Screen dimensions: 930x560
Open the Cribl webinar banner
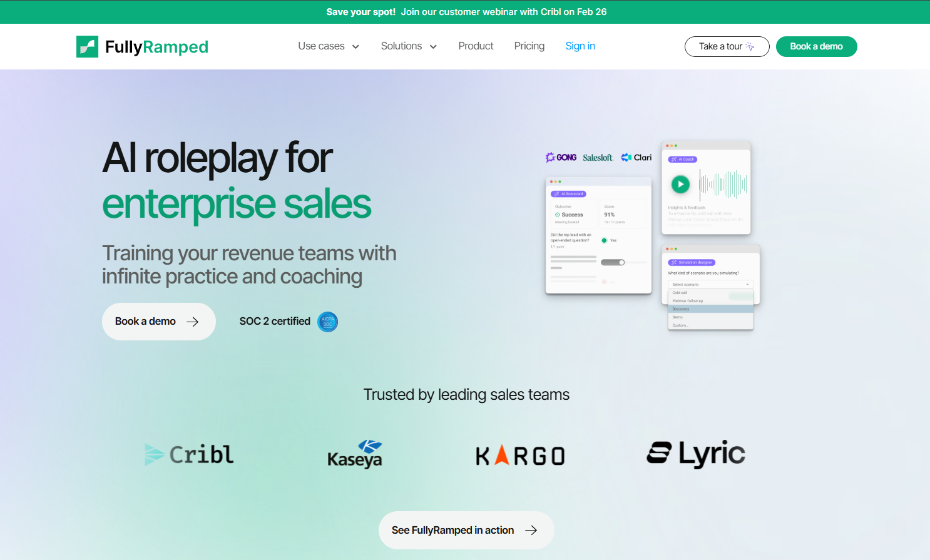click(465, 12)
